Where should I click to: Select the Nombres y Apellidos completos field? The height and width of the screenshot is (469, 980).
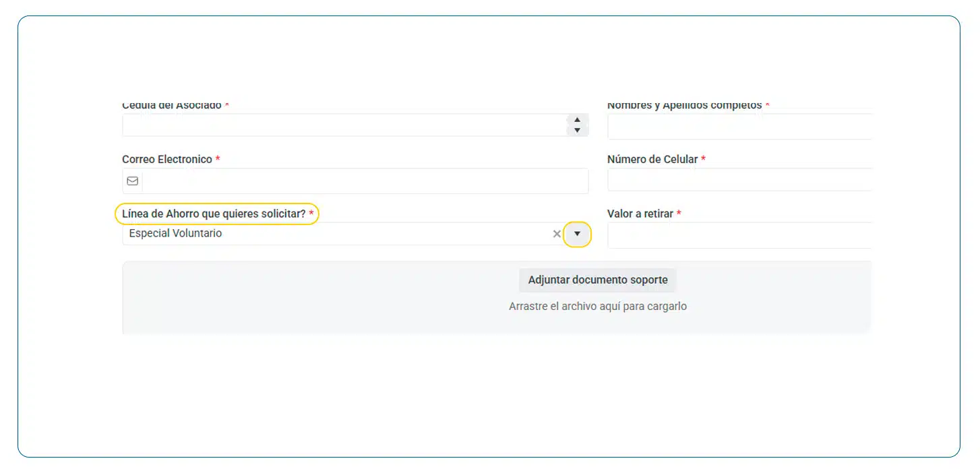pyautogui.click(x=739, y=127)
